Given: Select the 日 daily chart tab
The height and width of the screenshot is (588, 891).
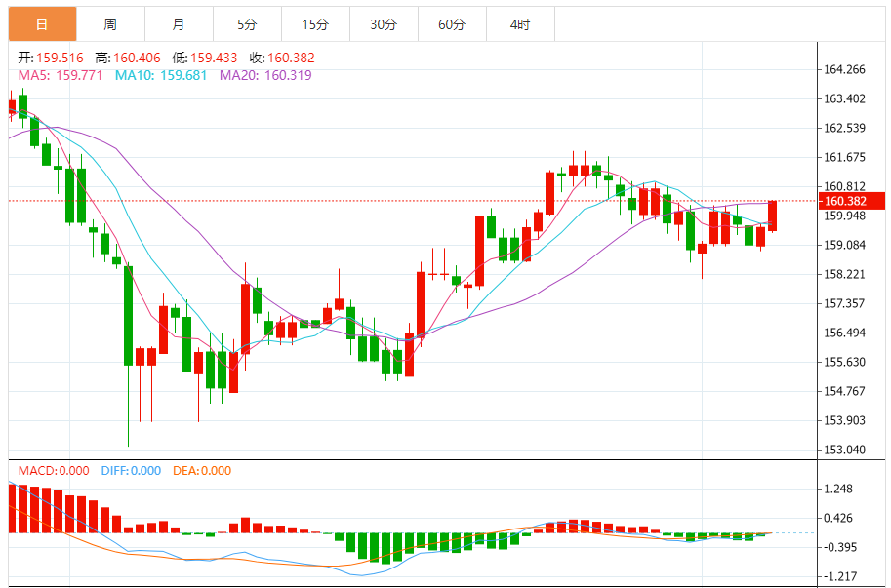Looking at the screenshot, I should (x=43, y=24).
